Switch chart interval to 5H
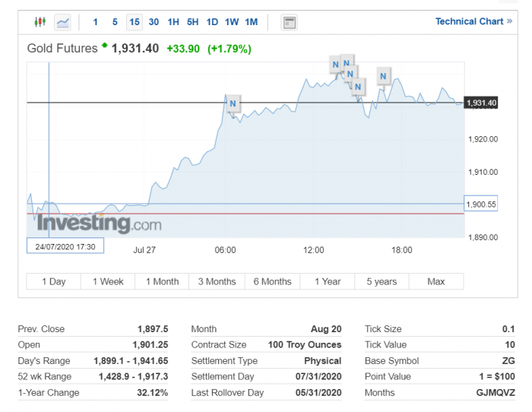Viewport: 532px width, 412px height. (192, 22)
